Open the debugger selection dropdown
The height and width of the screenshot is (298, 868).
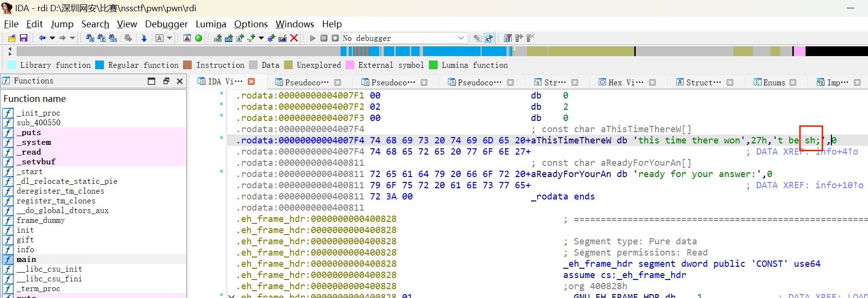(x=461, y=38)
